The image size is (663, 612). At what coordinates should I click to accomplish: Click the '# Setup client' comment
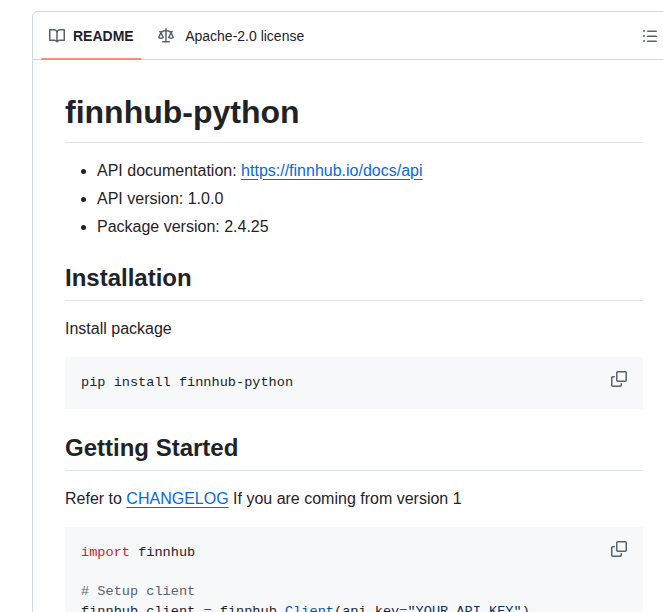(138, 591)
